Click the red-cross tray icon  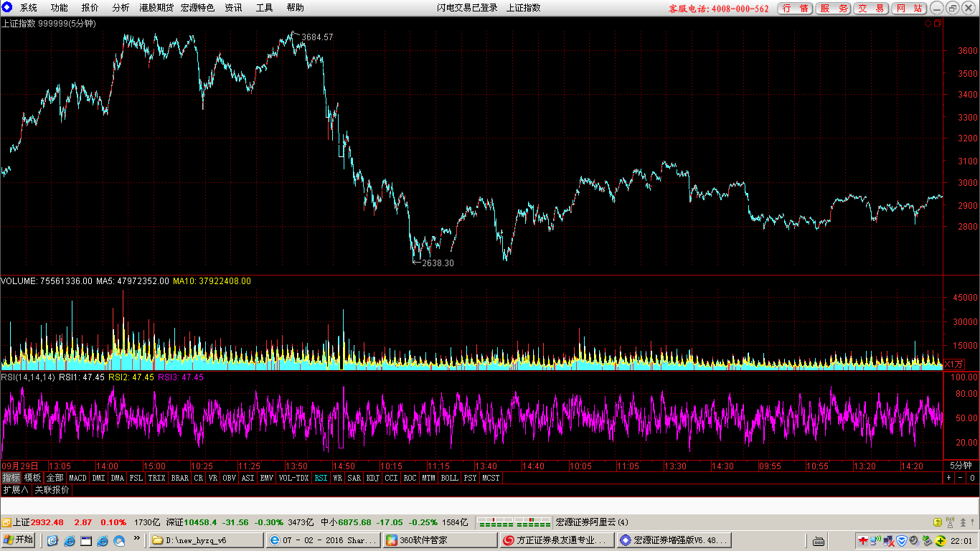[x=863, y=540]
